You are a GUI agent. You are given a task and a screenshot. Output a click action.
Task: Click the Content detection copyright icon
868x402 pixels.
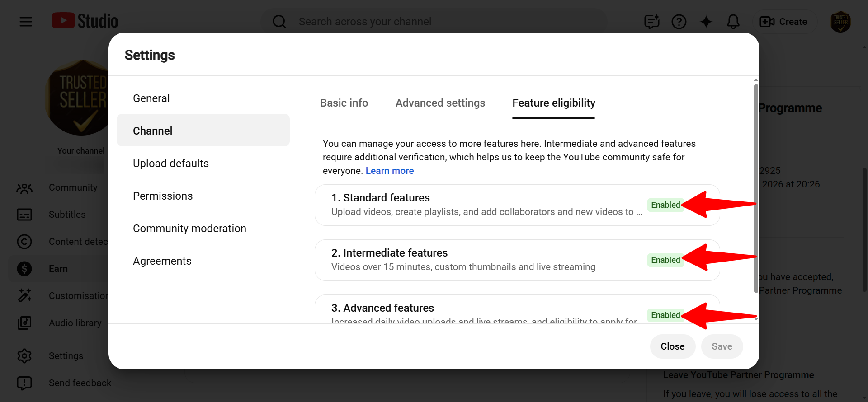[24, 242]
